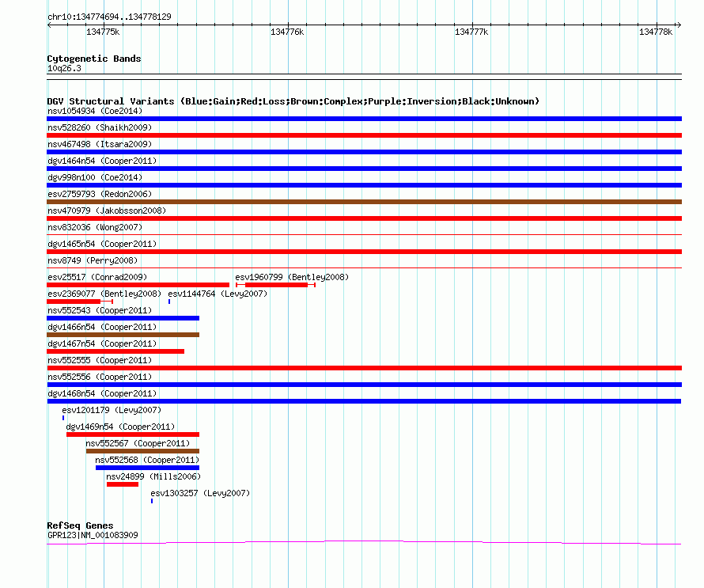Open variant esv1201179 (Levy2007) label
Image resolution: width=704 pixels, height=588 pixels.
pos(112,410)
